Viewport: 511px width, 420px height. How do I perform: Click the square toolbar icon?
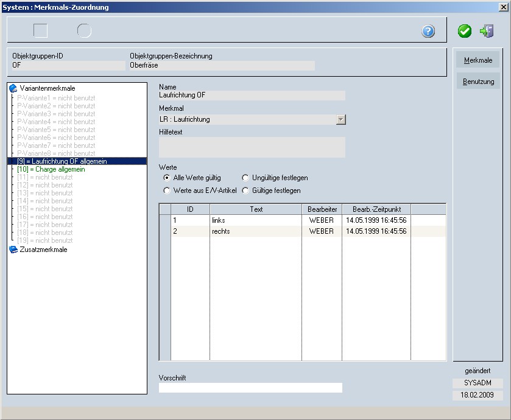(x=40, y=30)
